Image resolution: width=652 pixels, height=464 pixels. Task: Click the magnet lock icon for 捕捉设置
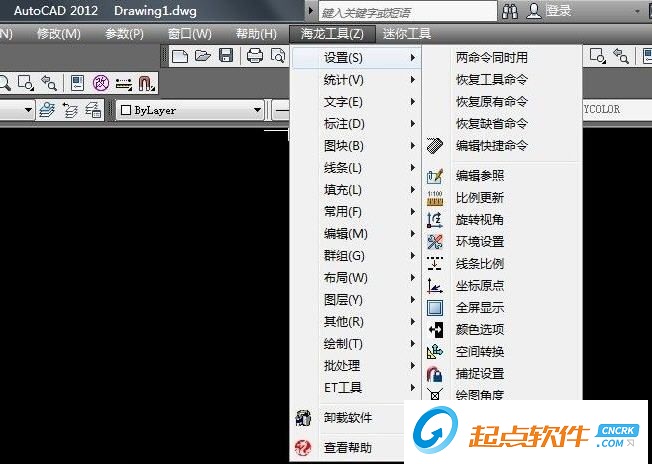(435, 374)
